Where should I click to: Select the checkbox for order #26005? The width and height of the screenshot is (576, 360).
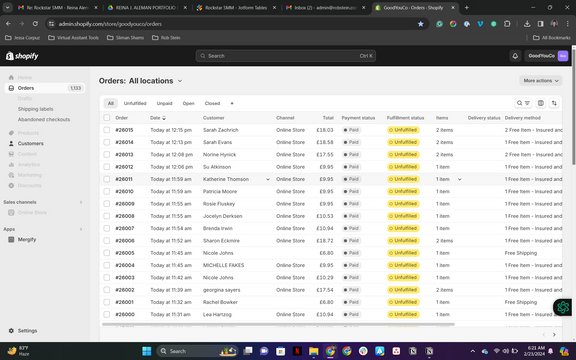click(x=107, y=253)
